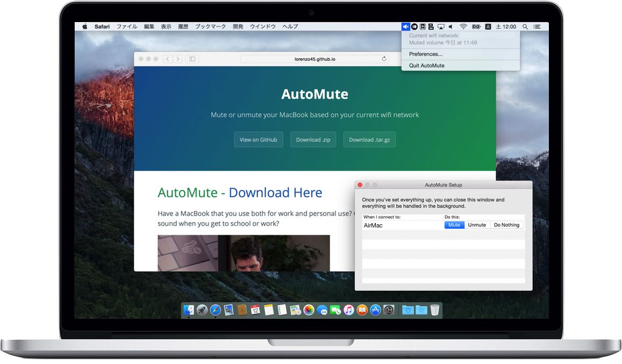Open the Downloads folder stack in Dock
The width and height of the screenshot is (622, 364).
click(408, 310)
